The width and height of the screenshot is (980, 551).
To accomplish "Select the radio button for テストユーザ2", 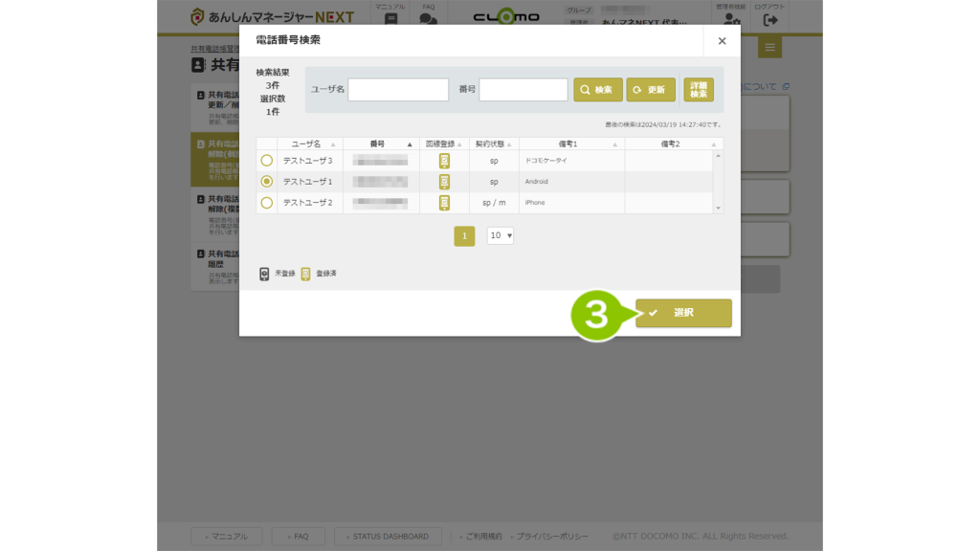I will 266,203.
